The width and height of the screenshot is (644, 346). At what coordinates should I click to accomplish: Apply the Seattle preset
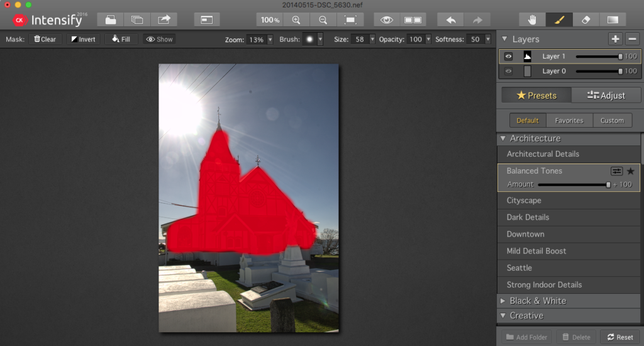(569, 268)
